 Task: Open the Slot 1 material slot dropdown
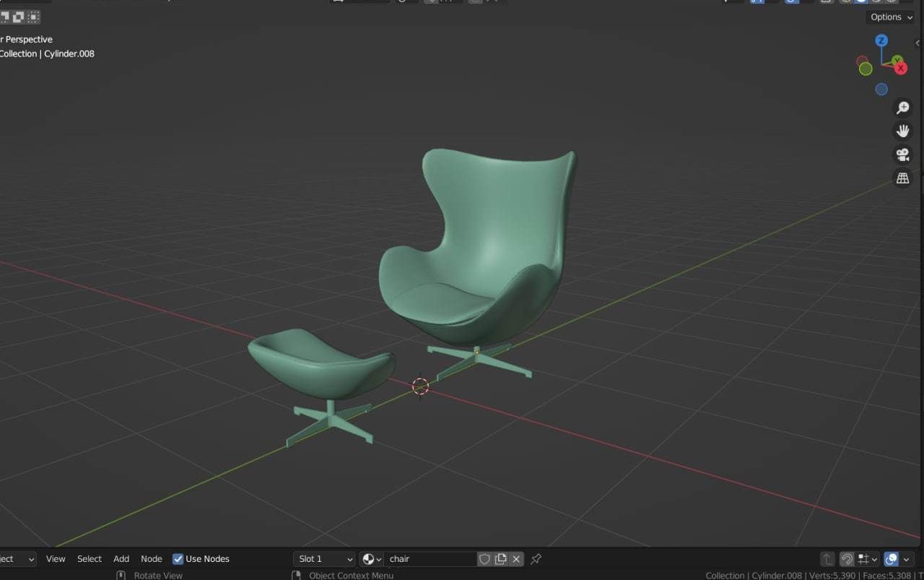click(x=324, y=559)
